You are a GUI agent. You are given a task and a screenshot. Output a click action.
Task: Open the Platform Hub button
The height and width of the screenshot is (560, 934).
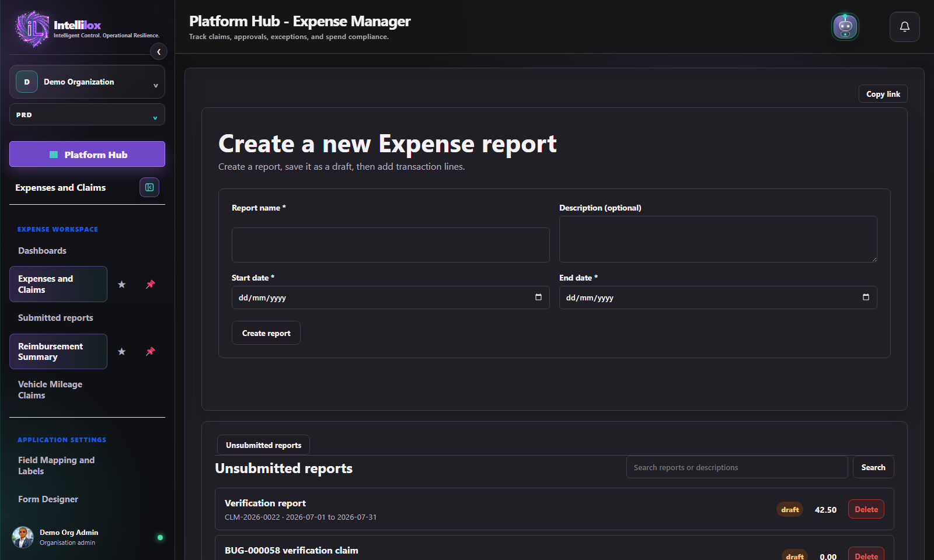click(x=87, y=155)
